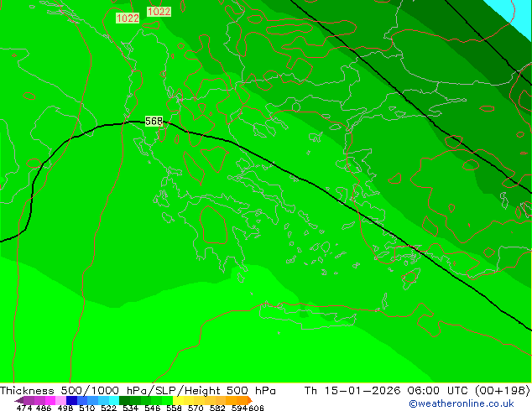The image size is (532, 411).
Task: Click the left 1022 pressure label
Action: pos(128,18)
